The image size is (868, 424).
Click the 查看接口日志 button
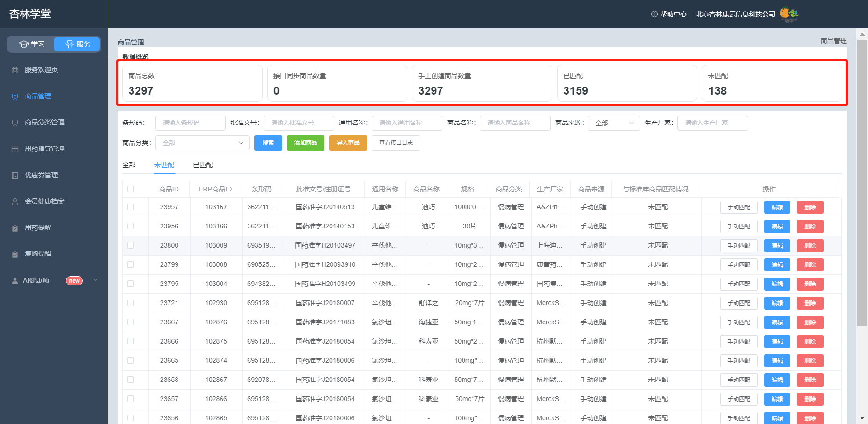click(x=396, y=143)
